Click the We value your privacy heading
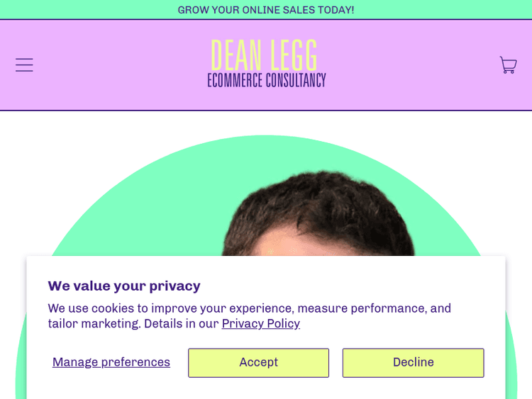 124,286
